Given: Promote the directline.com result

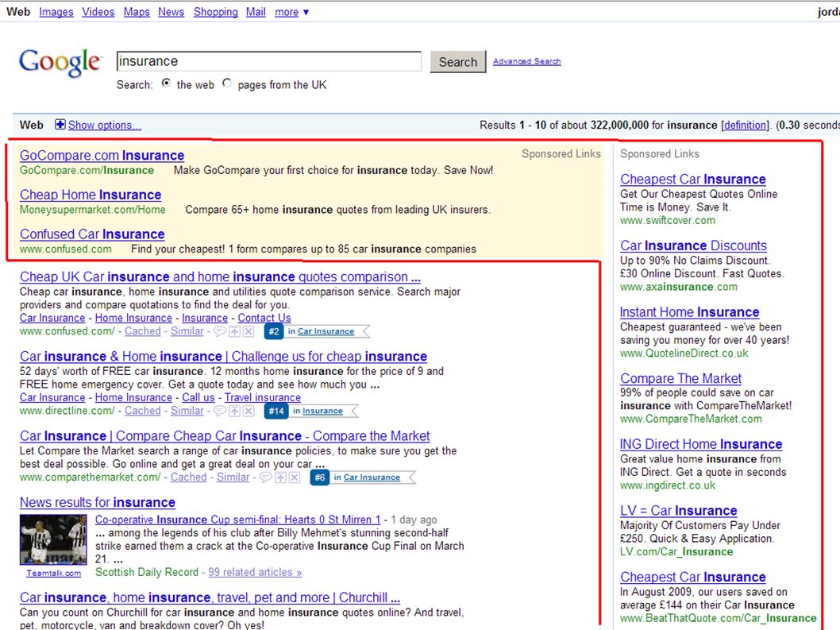Looking at the screenshot, I should coord(235,411).
